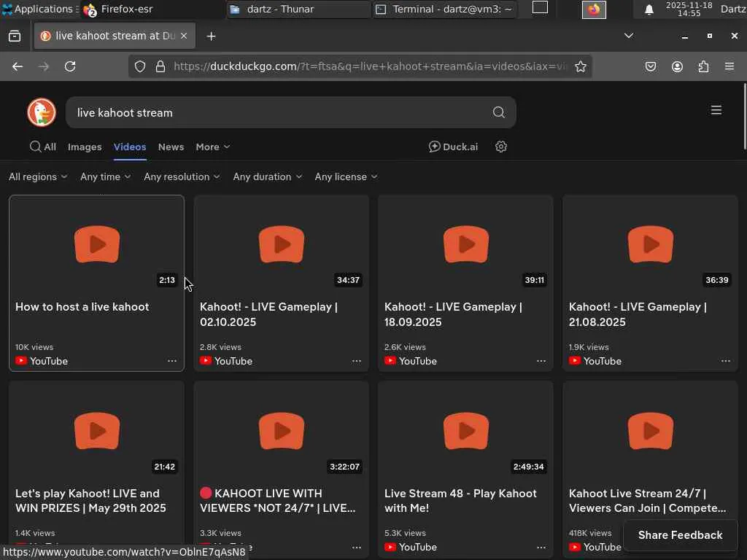
Task: Open Firefox extensions menu
Action: click(x=703, y=66)
